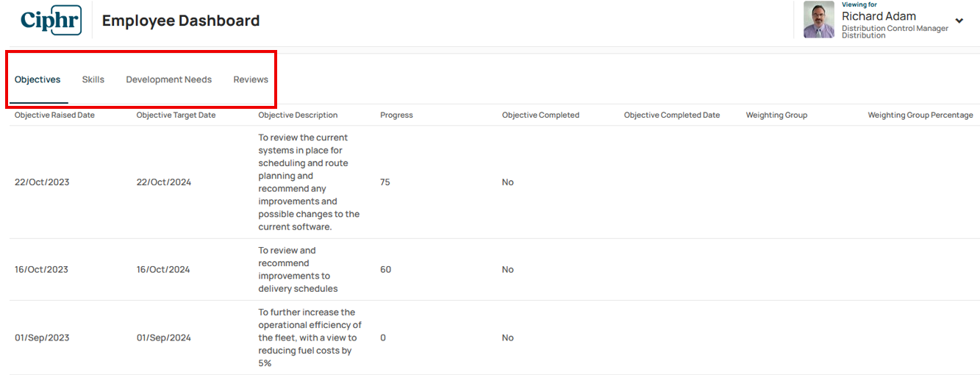Click the fuel costs objective description
Image resolution: width=980 pixels, height=375 pixels.
tap(310, 337)
